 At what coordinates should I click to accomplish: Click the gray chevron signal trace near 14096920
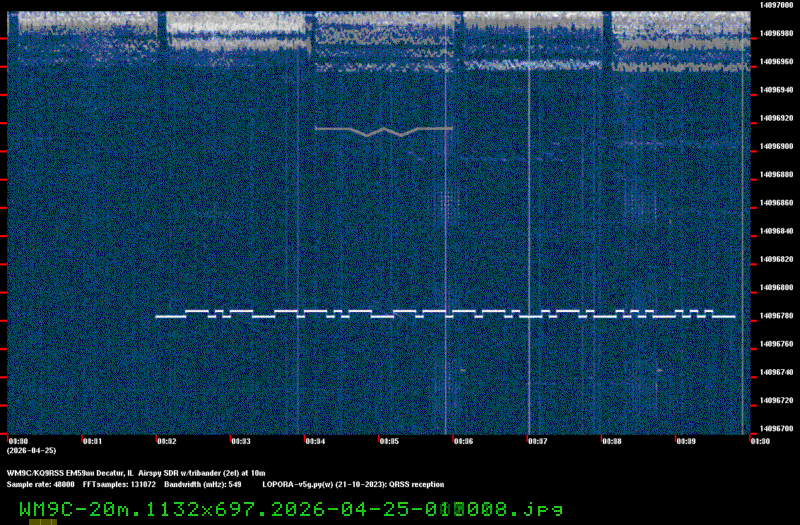click(384, 131)
